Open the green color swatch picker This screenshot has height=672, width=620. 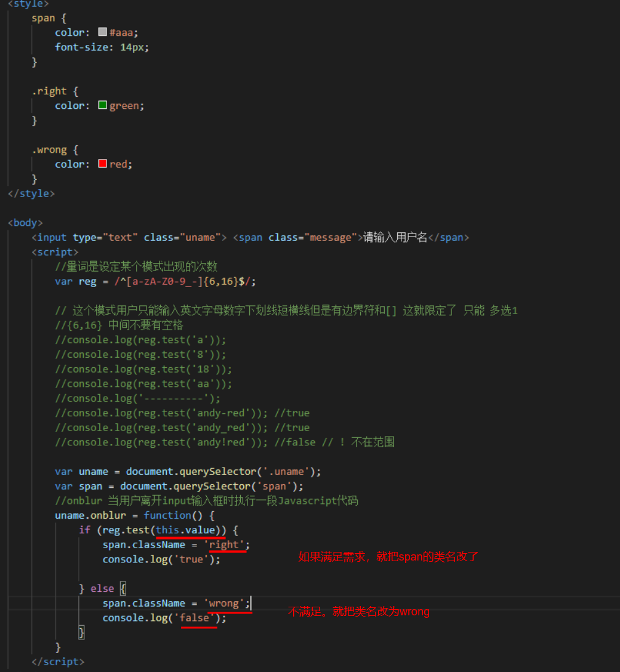[x=102, y=105]
